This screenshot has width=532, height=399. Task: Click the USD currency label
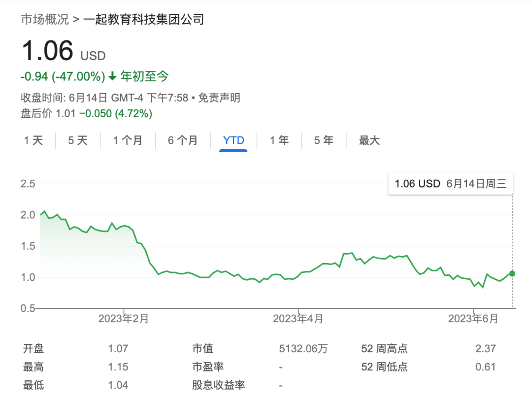[x=93, y=56]
